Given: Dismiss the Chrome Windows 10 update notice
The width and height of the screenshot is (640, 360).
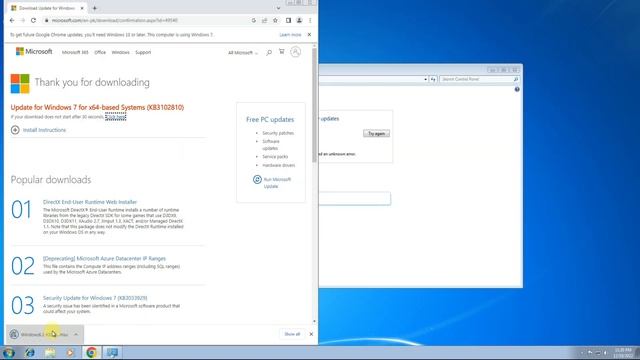Looking at the screenshot, I should tap(309, 35).
